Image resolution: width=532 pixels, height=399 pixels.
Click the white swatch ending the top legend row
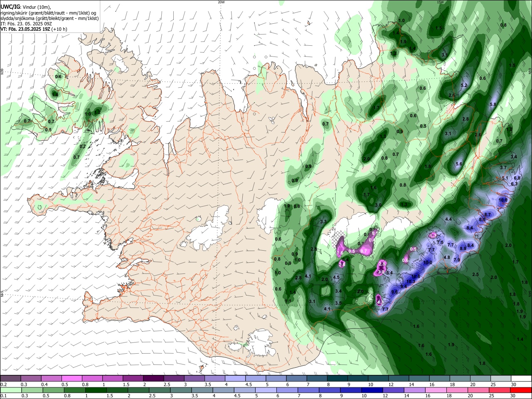[521, 379]
